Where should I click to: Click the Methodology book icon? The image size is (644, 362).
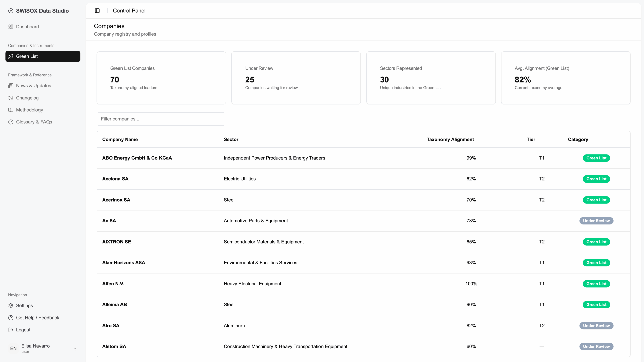click(11, 110)
